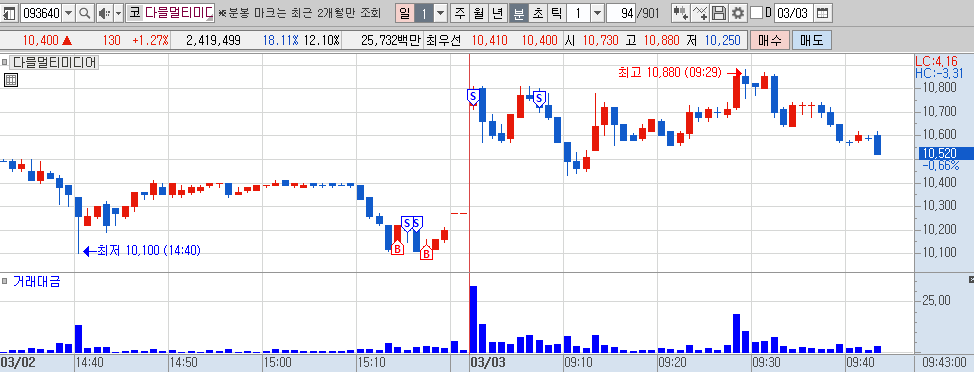Screen dimensions: 974x372
Task: Select the 주 weekly chart period
Action: click(x=460, y=12)
